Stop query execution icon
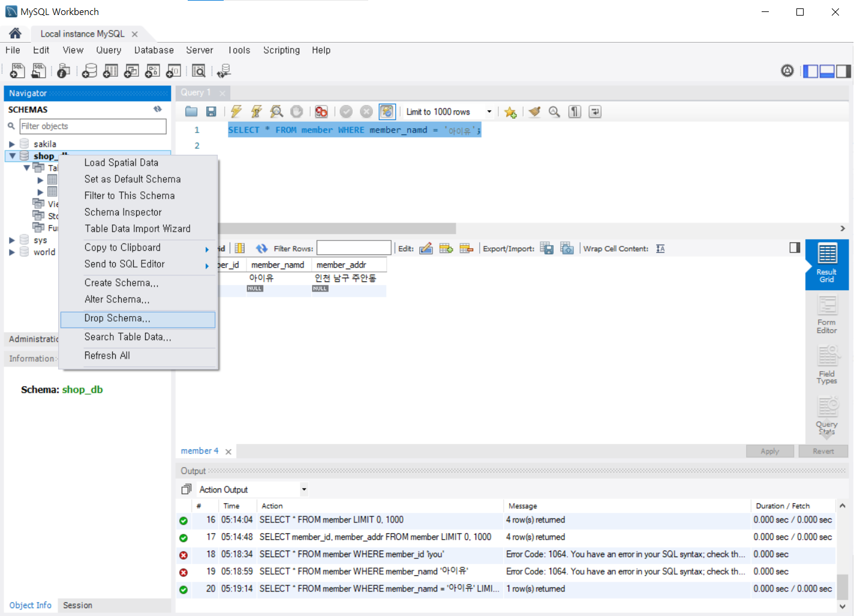 pos(297,112)
